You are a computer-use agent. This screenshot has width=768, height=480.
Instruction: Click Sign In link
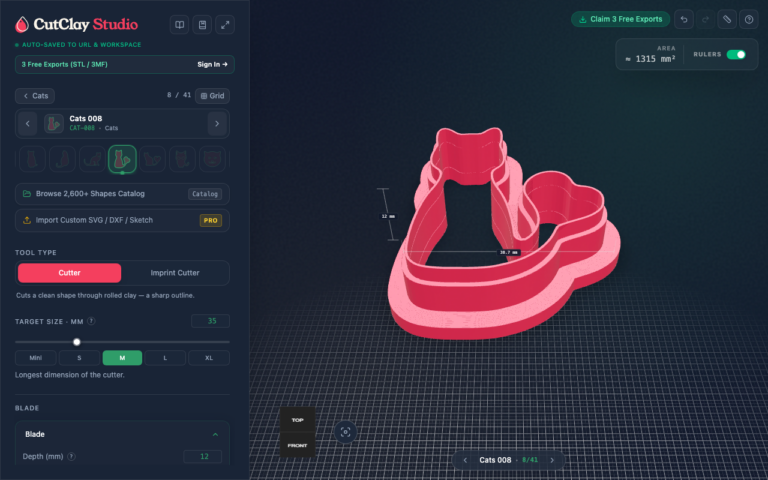pos(212,65)
